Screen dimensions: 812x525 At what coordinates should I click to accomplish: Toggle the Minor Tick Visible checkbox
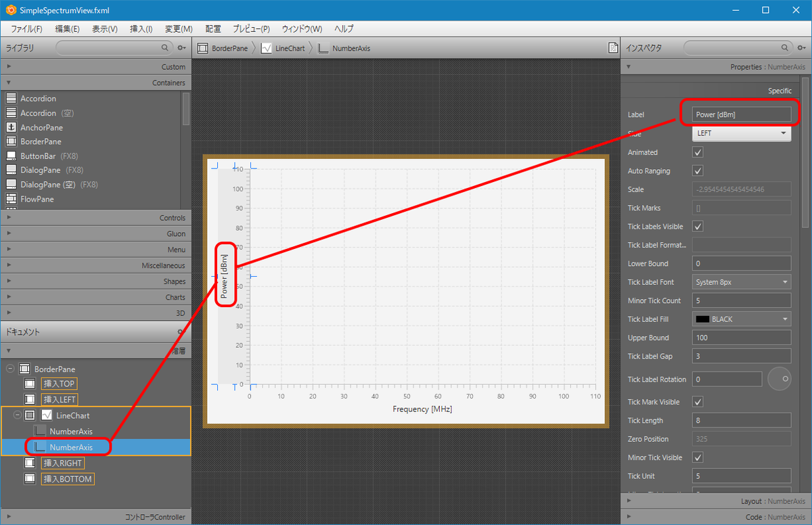698,457
